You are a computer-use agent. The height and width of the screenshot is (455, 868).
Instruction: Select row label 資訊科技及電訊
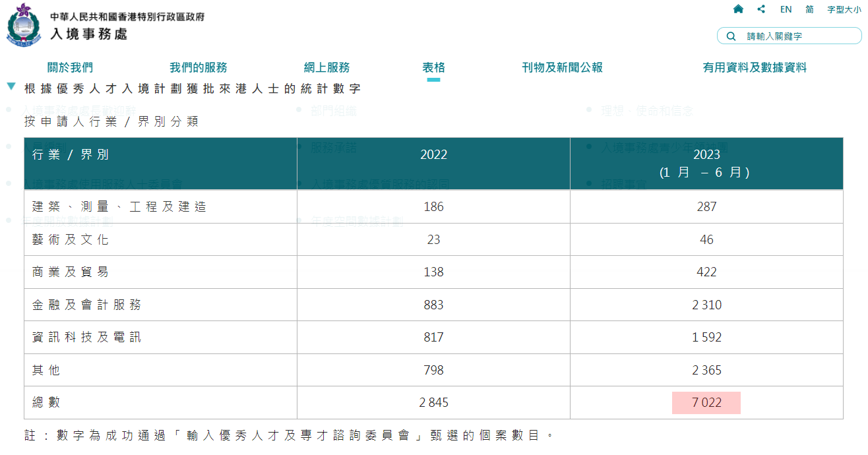(87, 337)
